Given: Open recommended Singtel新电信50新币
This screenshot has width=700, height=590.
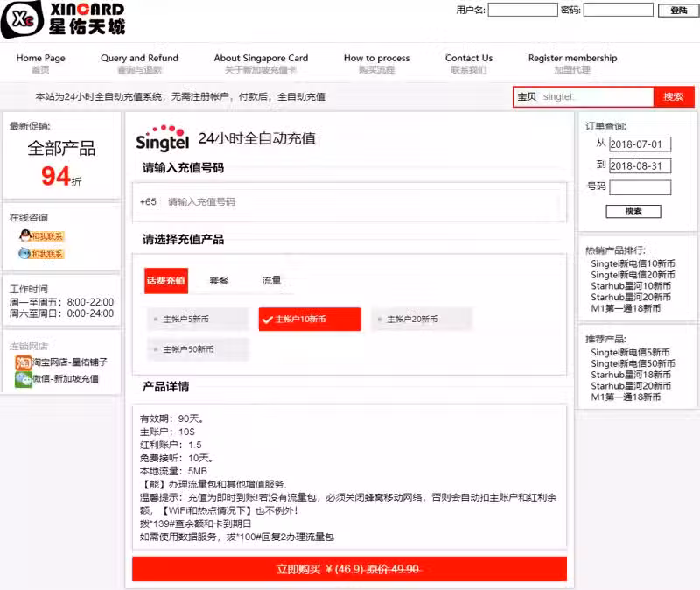Looking at the screenshot, I should (633, 363).
